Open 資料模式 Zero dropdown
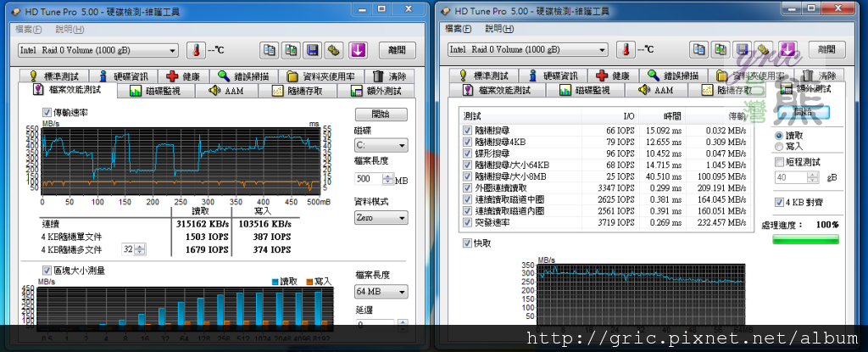The image size is (868, 352). (381, 218)
